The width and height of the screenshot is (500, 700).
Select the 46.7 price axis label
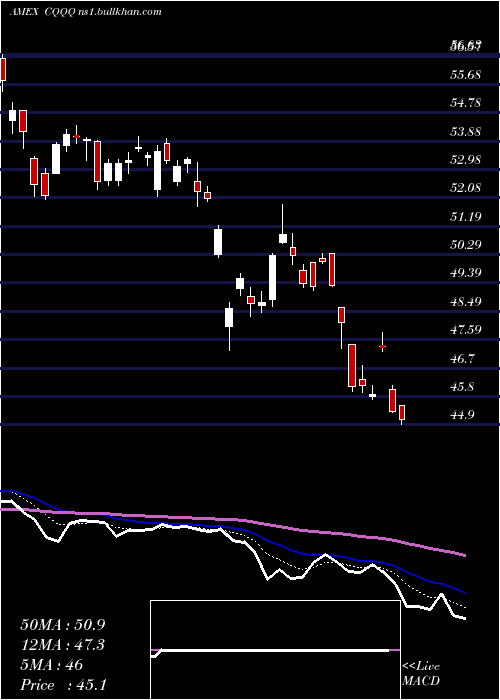462,359
